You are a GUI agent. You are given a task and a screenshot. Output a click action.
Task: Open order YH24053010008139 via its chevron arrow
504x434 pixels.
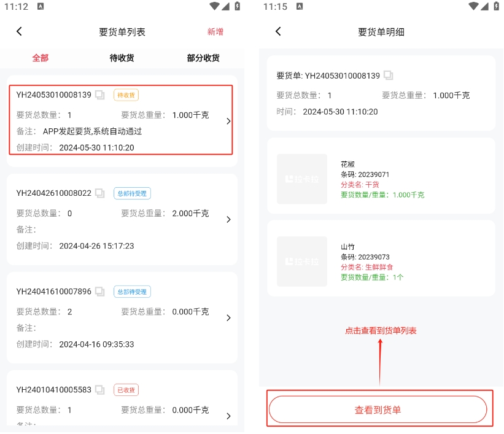coord(228,122)
